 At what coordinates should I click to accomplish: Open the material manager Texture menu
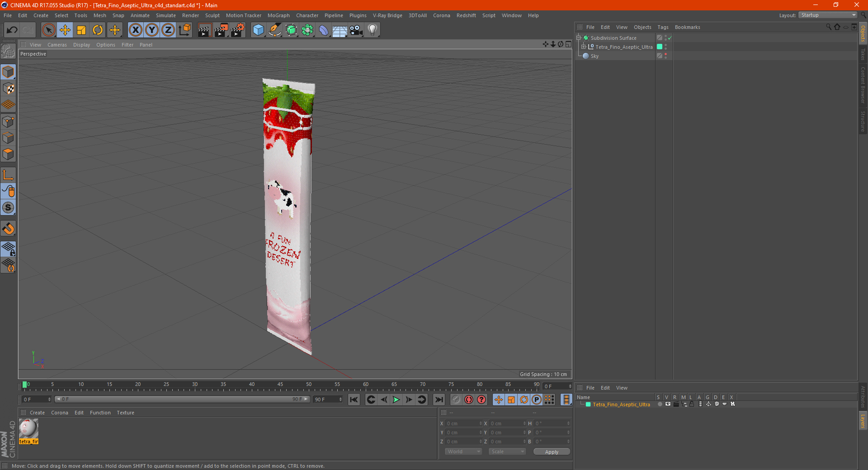[125, 413]
